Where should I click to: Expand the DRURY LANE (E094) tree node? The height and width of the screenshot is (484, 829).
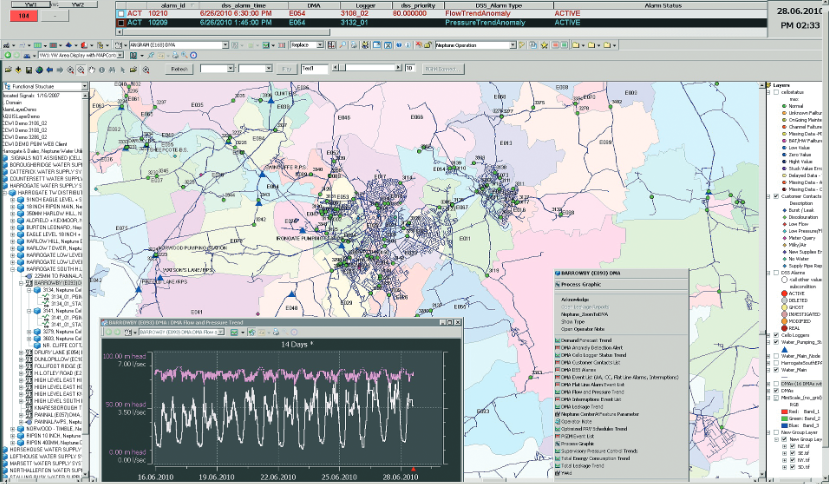click(21, 352)
